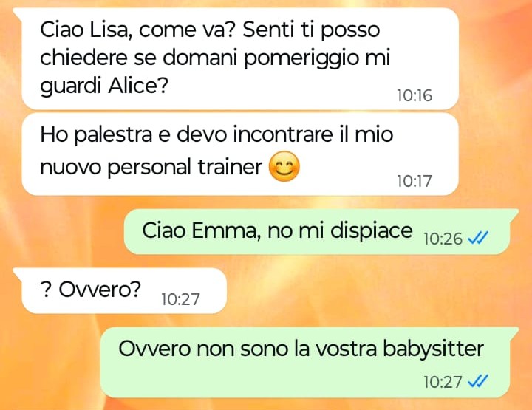
Task: Click the 10:27 timestamp beside '? Ovvero?'
Action: click(180, 299)
